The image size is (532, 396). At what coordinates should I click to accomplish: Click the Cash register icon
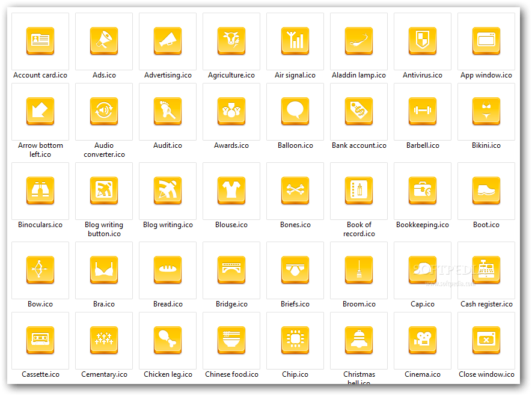click(486, 270)
